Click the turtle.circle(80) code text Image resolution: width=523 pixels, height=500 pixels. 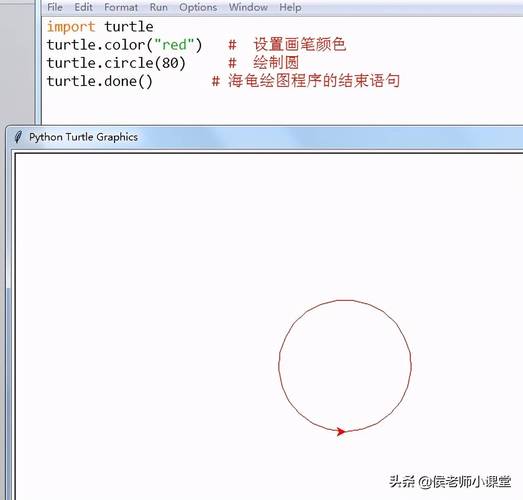click(x=116, y=63)
